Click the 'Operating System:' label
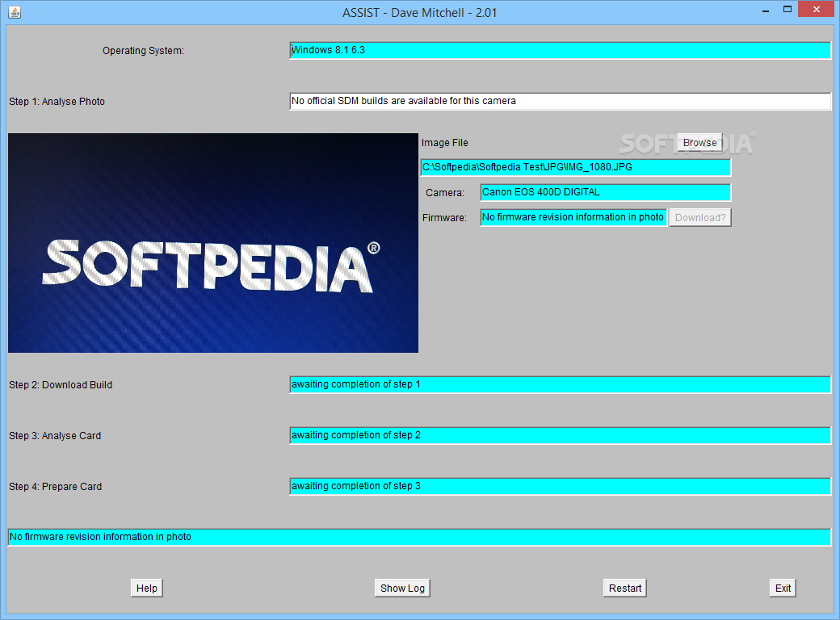 [143, 50]
